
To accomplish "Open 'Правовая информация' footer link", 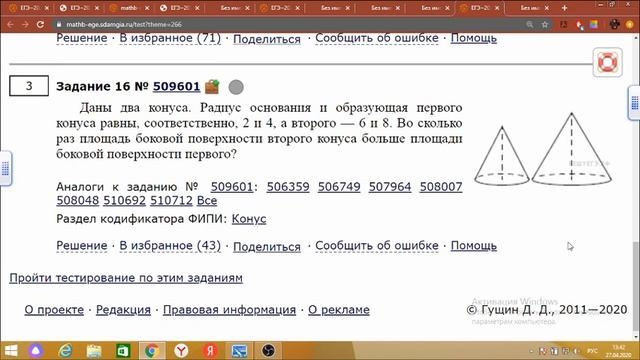I will point(229,310).
